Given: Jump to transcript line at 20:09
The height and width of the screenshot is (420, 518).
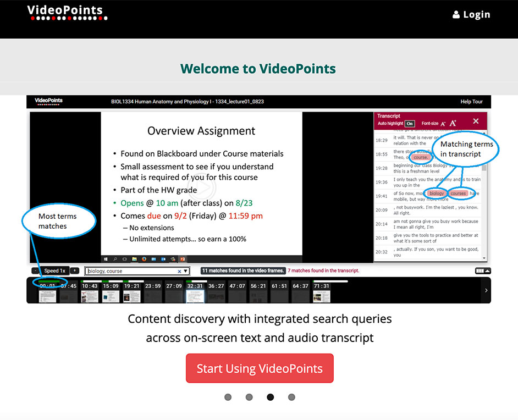Looking at the screenshot, I should click(428, 210).
